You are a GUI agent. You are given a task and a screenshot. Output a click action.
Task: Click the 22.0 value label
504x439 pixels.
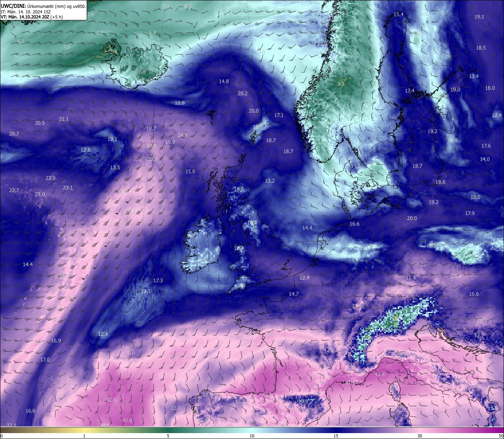click(176, 408)
